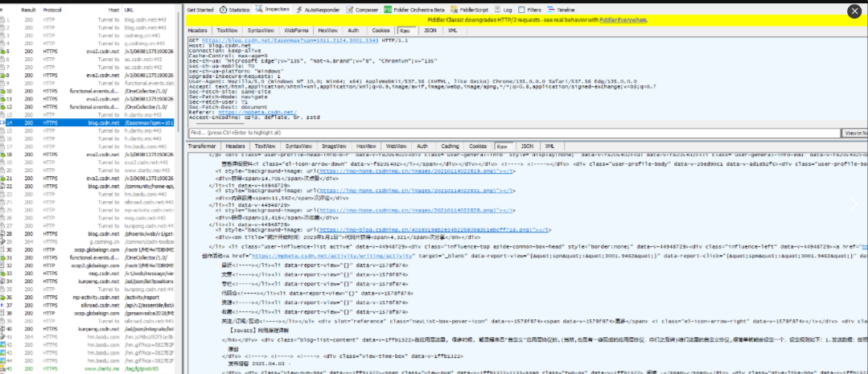Click the GET blog.csdn.net request URL link
Image resolution: width=868 pixels, height=374 pixels.
[x=290, y=40]
